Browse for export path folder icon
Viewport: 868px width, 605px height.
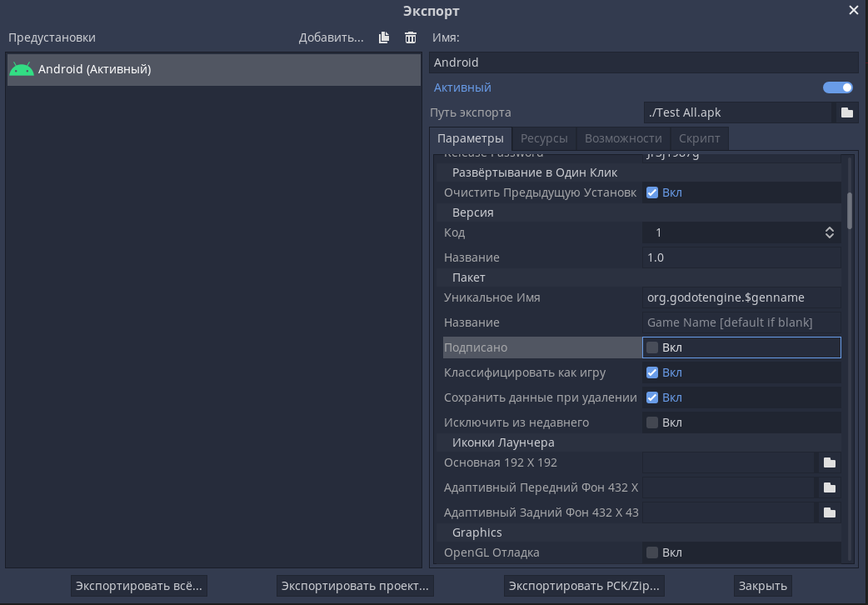(846, 112)
